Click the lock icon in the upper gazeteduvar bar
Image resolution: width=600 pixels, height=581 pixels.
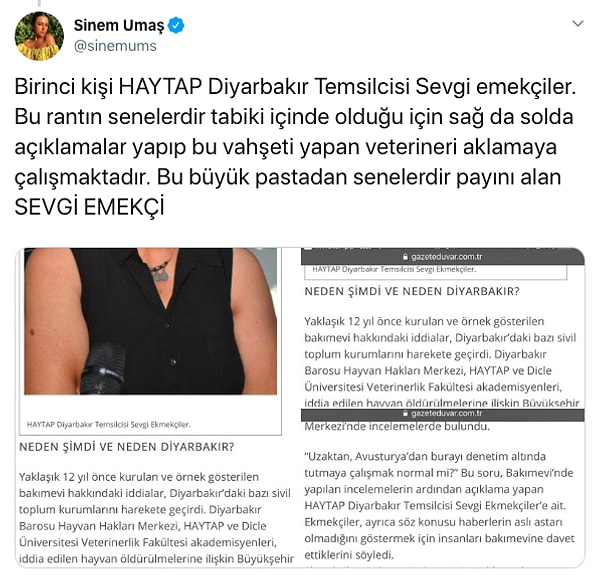point(406,257)
